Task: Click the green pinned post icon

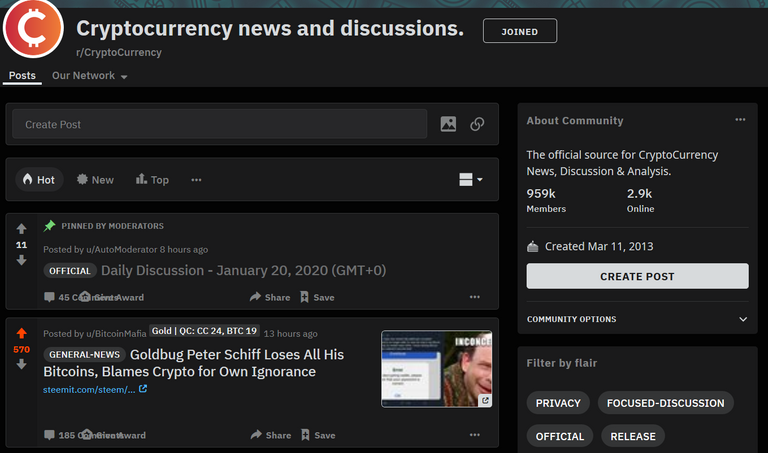Action: click(x=49, y=226)
